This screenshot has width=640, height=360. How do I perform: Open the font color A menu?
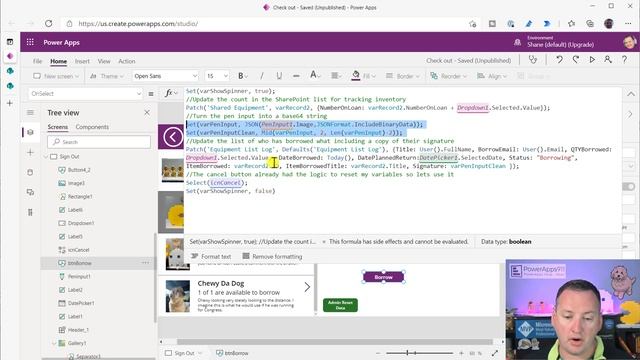pyautogui.click(x=315, y=76)
